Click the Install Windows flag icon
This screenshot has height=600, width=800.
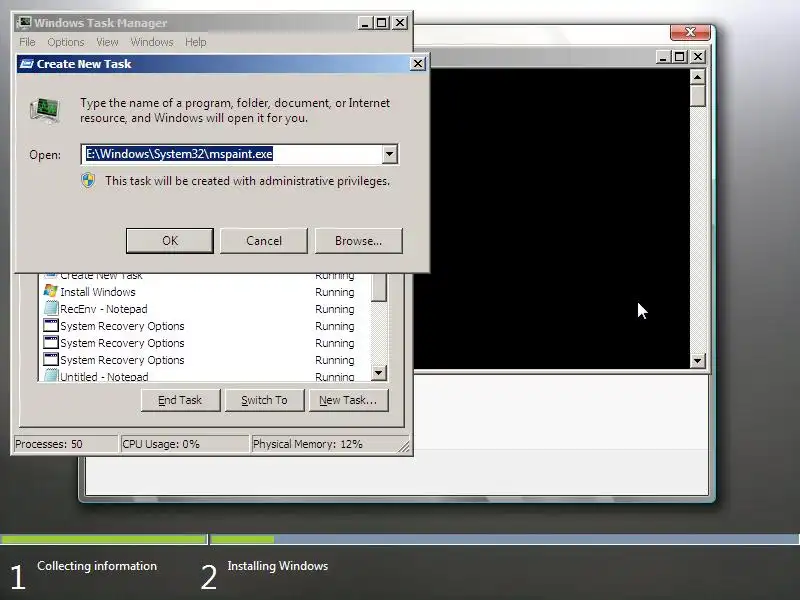click(51, 291)
